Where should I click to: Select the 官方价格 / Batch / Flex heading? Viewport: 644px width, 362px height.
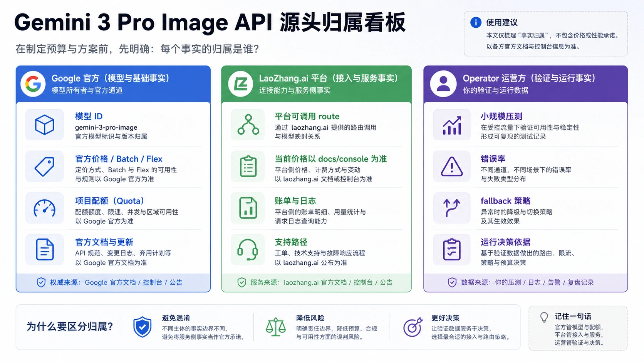pos(119,159)
